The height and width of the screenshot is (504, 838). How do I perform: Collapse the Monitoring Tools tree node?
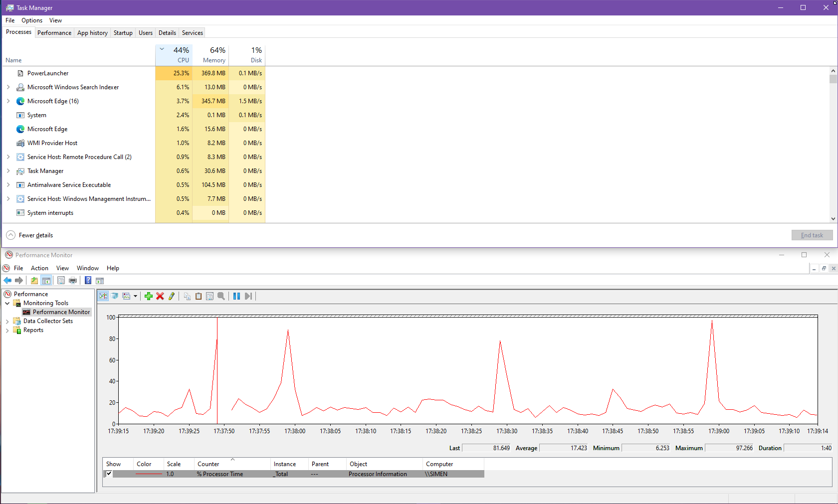7,303
